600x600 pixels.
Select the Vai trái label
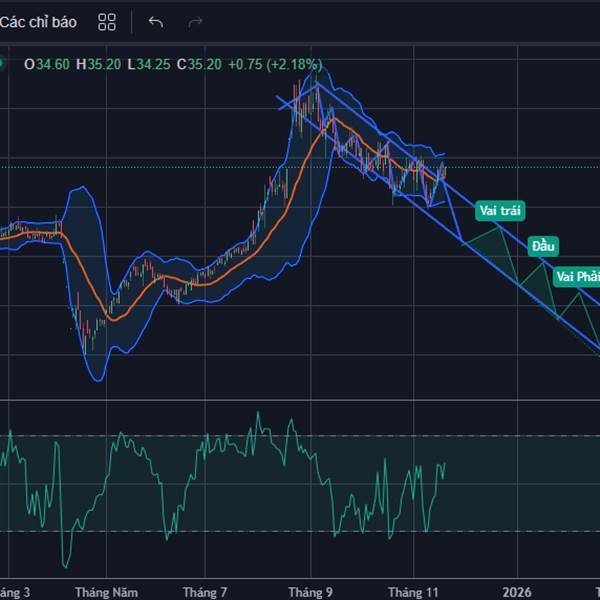click(x=500, y=211)
